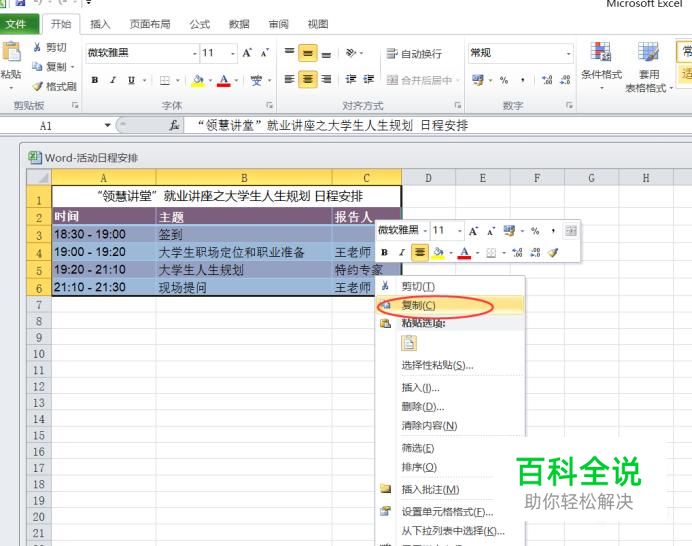Open the number format 常规 dropdown
The image size is (692, 546).
(x=568, y=53)
